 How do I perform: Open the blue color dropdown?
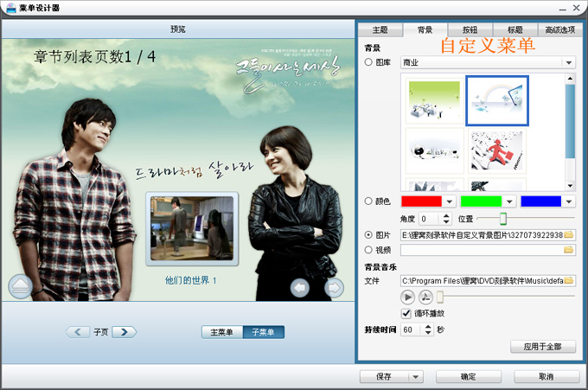(569, 201)
